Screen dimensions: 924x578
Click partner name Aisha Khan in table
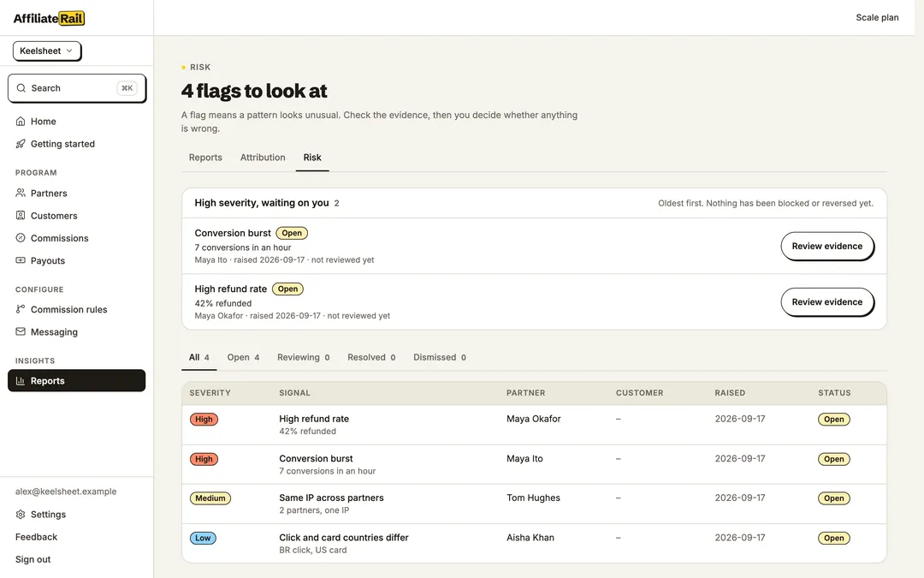tap(530, 537)
